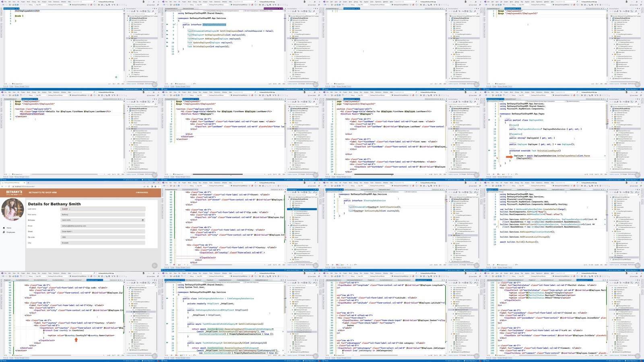The width and height of the screenshot is (644, 362).
Task: Focus the Zip code input field
Action: [103, 237]
